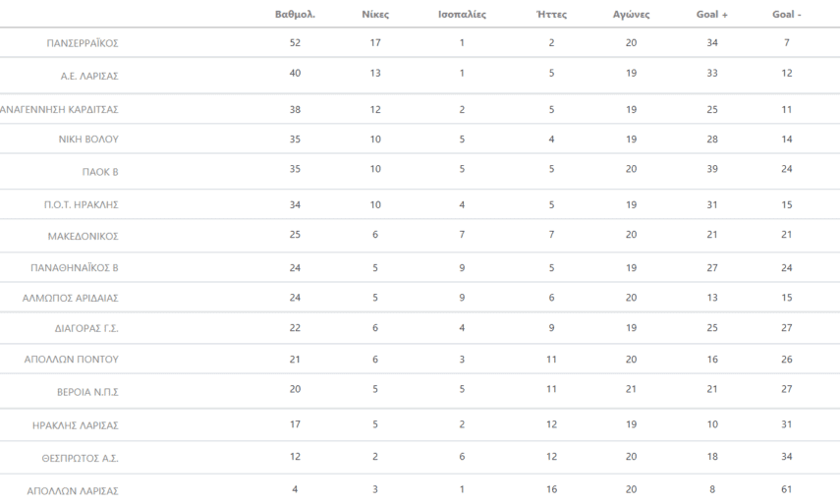
Task: Select the ΘΕΣΠΡΩΤΟΣ Α.Σ. team name
Action: click(x=81, y=458)
